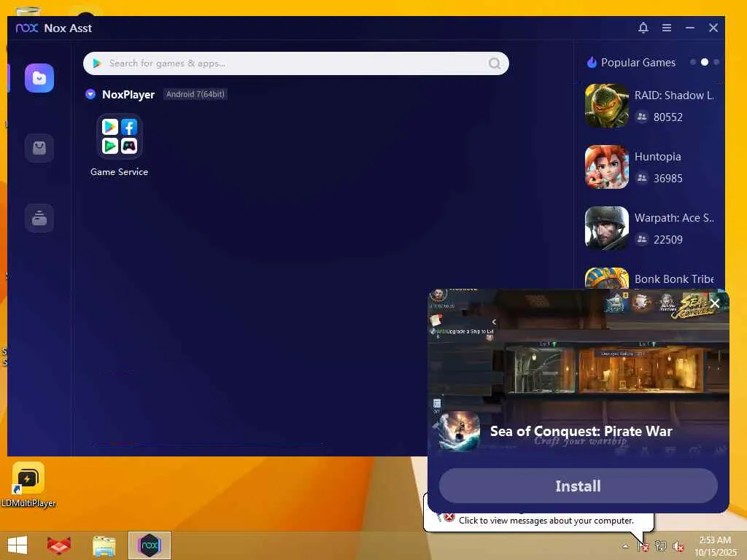Click the Nox taskbar icon
Image resolution: width=747 pixels, height=560 pixels.
pos(150,545)
